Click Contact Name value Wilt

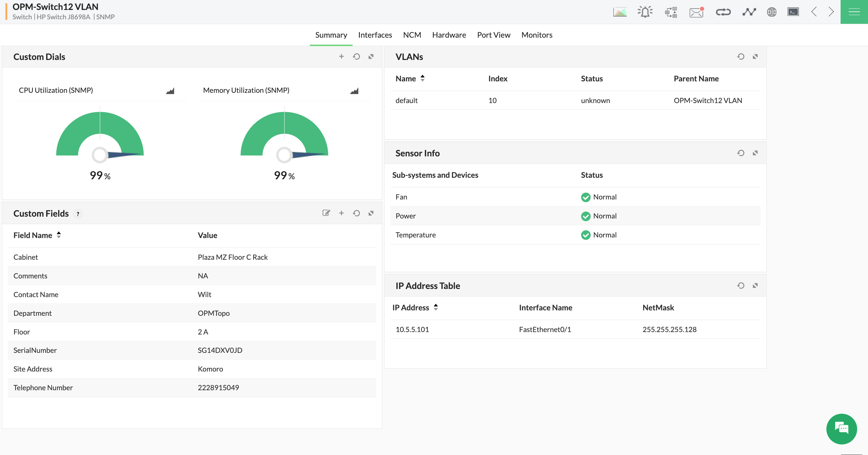pyautogui.click(x=204, y=295)
